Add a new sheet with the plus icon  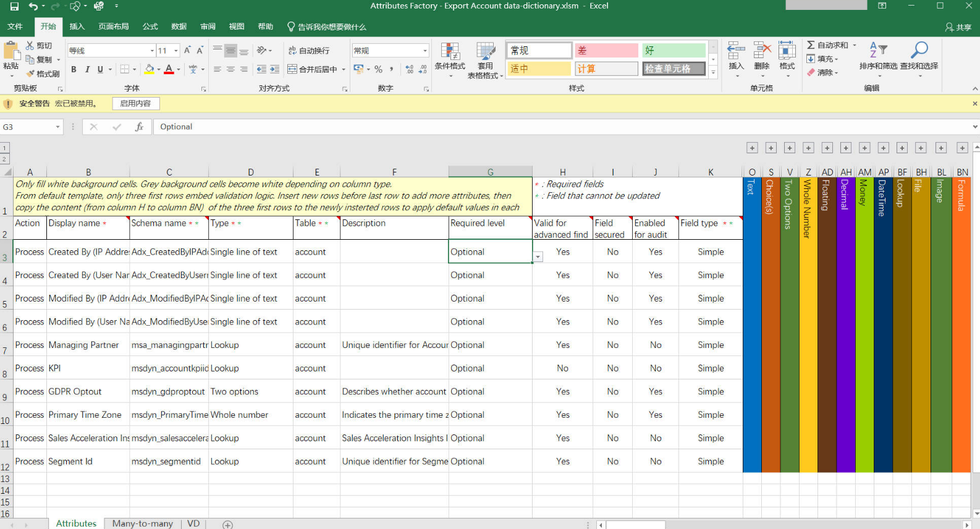pyautogui.click(x=227, y=525)
